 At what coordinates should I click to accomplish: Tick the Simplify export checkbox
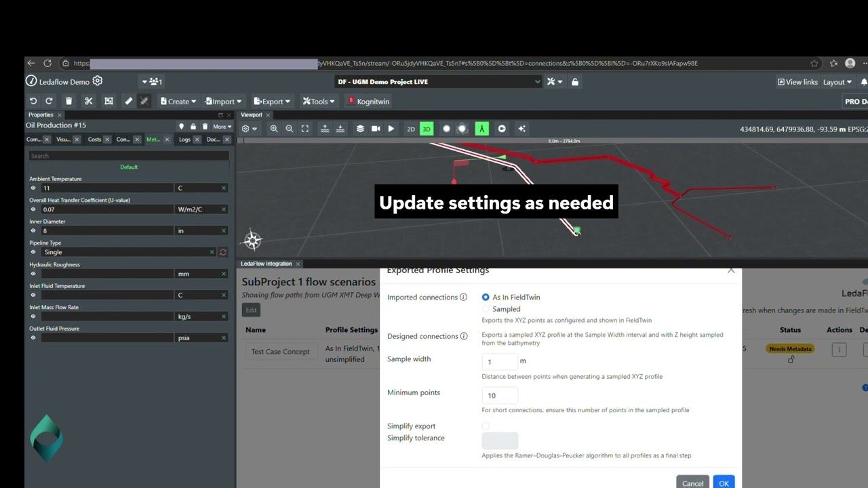point(486,426)
